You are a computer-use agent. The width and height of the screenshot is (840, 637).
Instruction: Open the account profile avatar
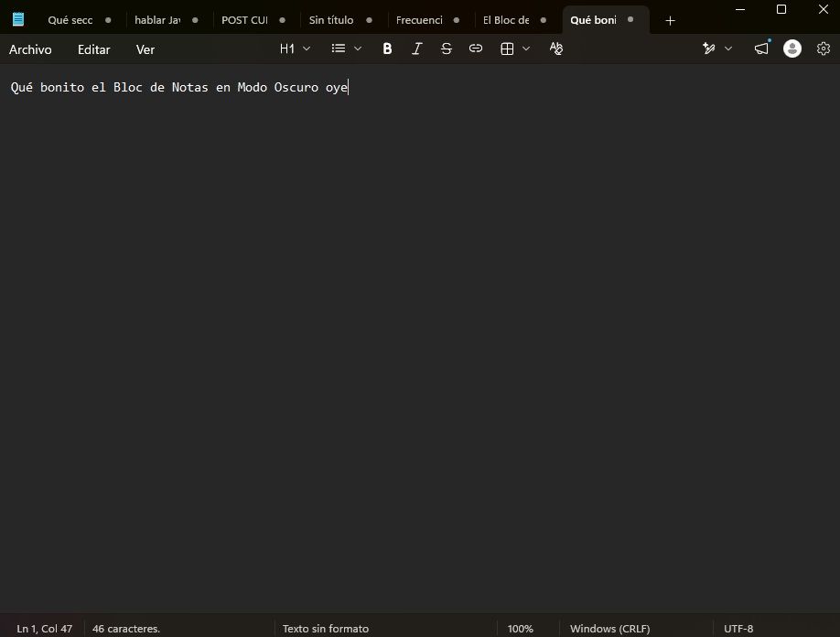point(792,49)
